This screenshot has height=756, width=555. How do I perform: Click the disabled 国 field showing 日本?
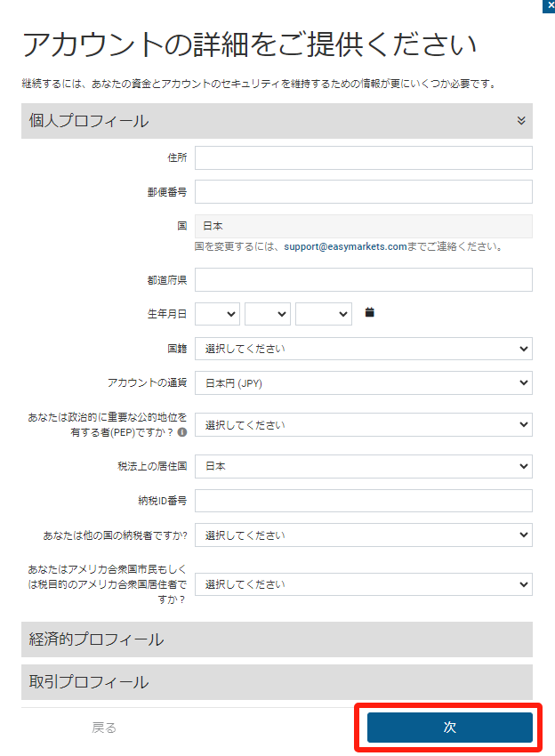pos(364,226)
